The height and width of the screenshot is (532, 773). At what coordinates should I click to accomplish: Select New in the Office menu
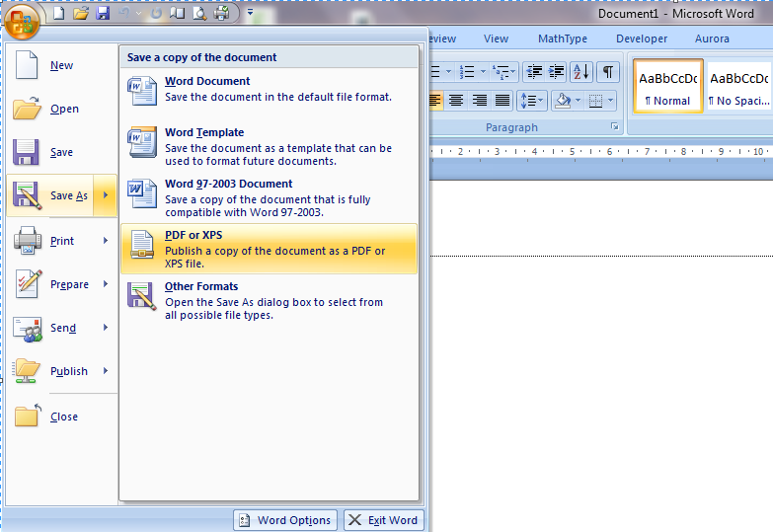(x=62, y=65)
